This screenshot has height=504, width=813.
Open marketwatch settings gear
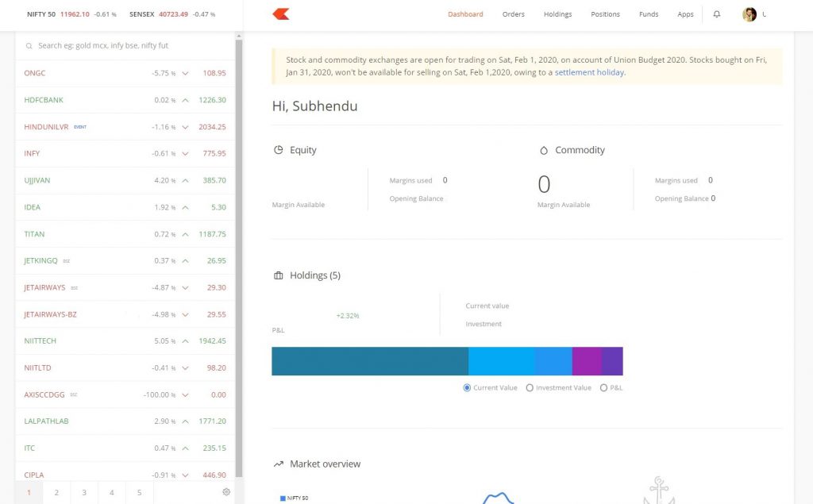[x=226, y=492]
